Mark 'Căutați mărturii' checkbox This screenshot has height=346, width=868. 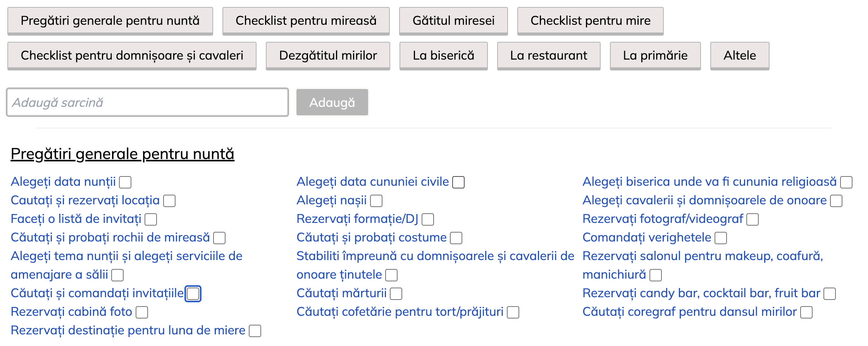[x=396, y=294]
